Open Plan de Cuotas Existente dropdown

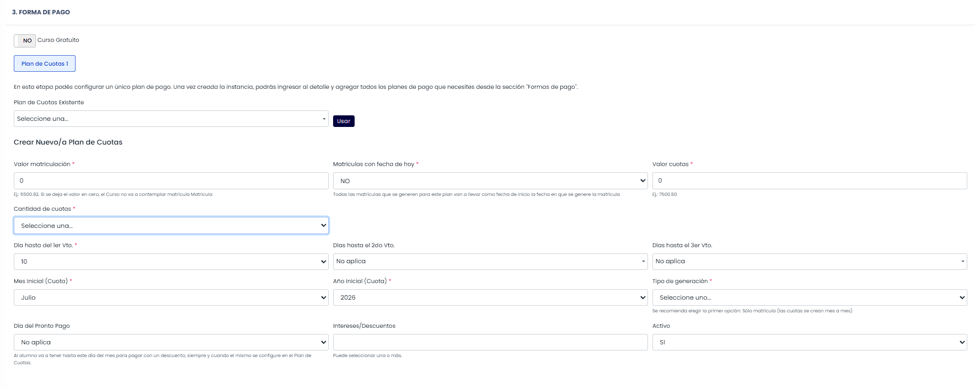171,119
